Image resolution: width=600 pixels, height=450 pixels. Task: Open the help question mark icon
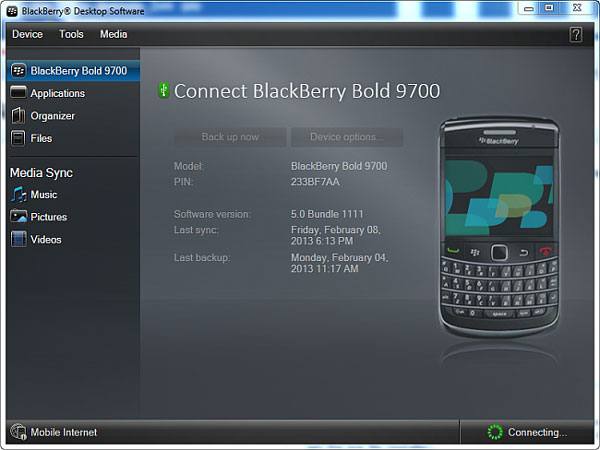576,34
